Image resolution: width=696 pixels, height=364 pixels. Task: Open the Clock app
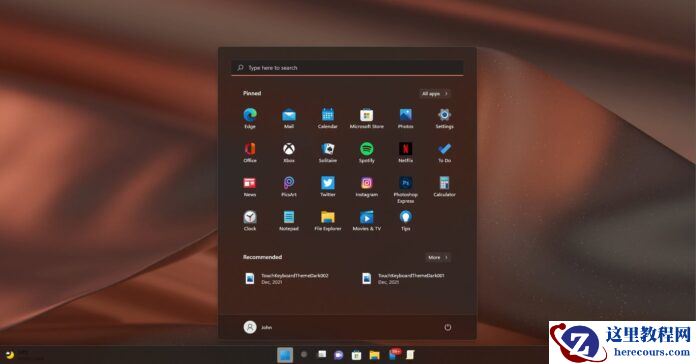pyautogui.click(x=250, y=220)
